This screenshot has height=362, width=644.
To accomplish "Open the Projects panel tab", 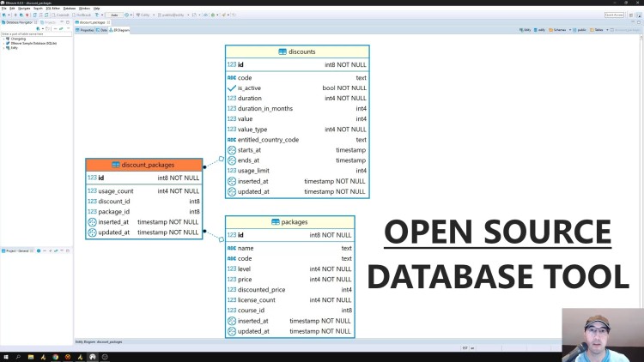I will click(x=48, y=22).
